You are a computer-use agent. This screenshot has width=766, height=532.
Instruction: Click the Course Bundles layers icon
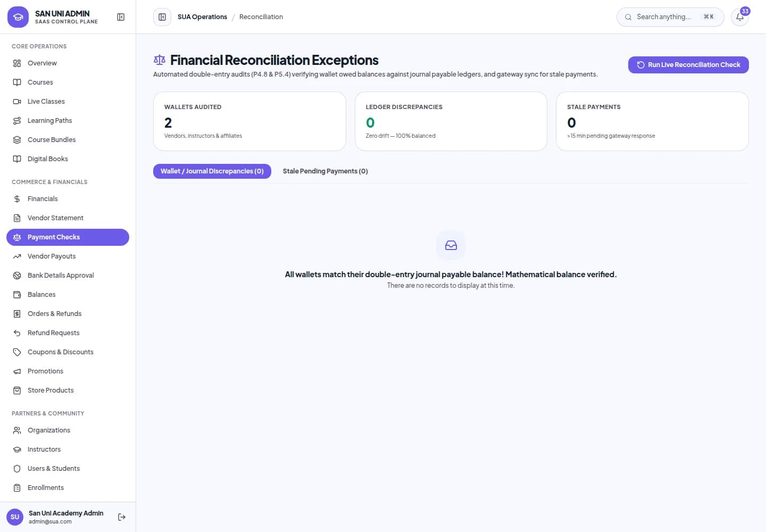tap(17, 140)
